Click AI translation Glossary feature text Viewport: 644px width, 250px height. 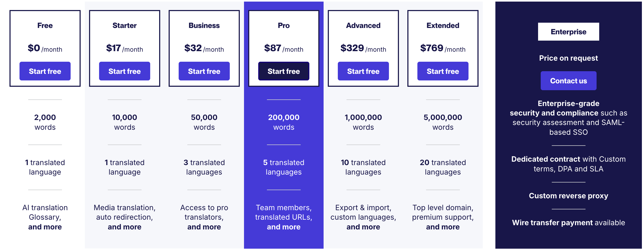pos(45,217)
